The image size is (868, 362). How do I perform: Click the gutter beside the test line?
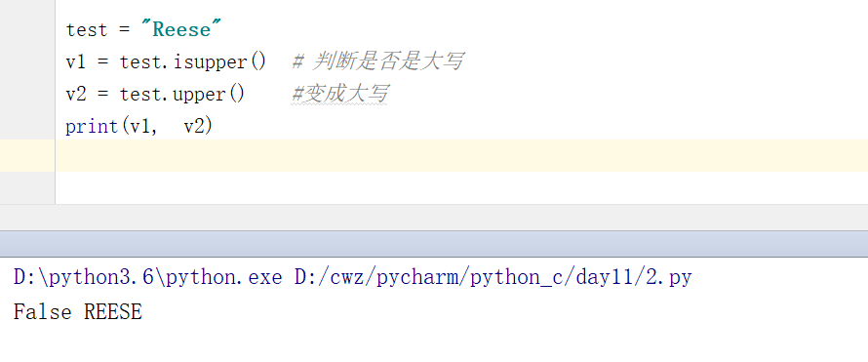click(27, 30)
